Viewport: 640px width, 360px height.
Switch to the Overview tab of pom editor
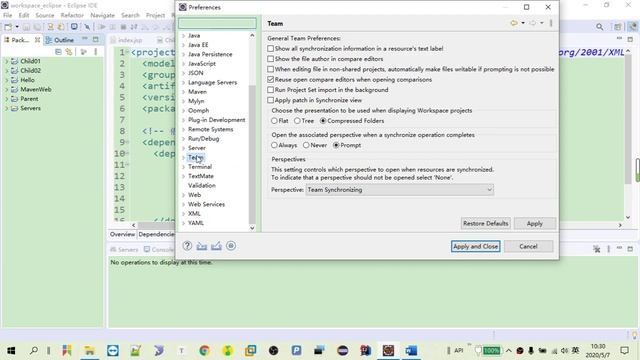[x=122, y=234]
